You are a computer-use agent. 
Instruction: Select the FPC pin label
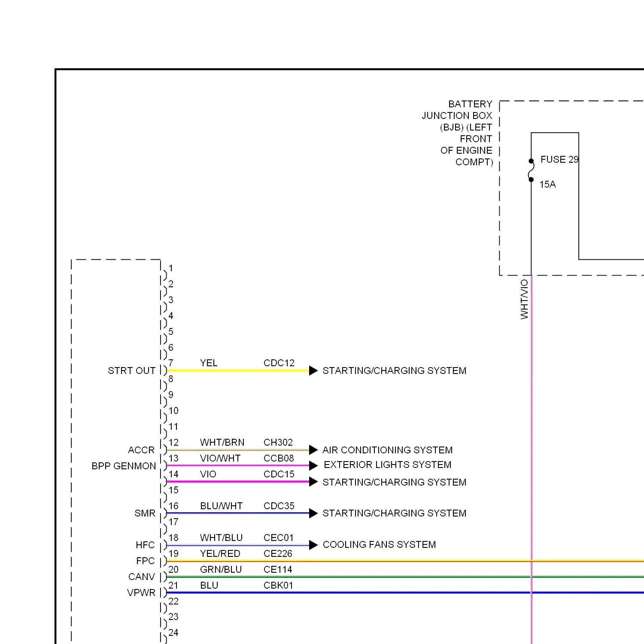[x=146, y=561]
